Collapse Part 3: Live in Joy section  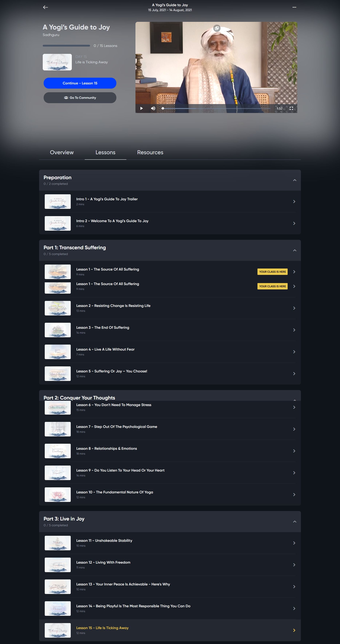tap(295, 522)
